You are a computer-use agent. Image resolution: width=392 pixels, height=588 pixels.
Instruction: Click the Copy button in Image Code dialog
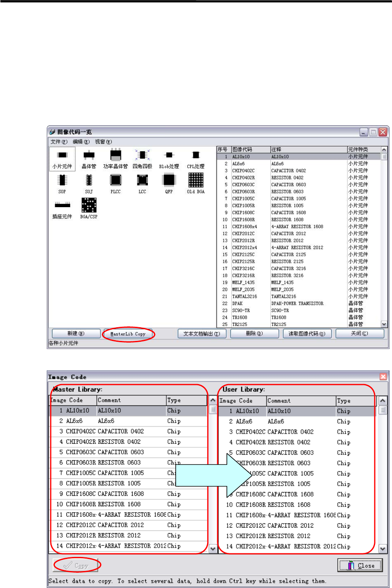tap(76, 565)
